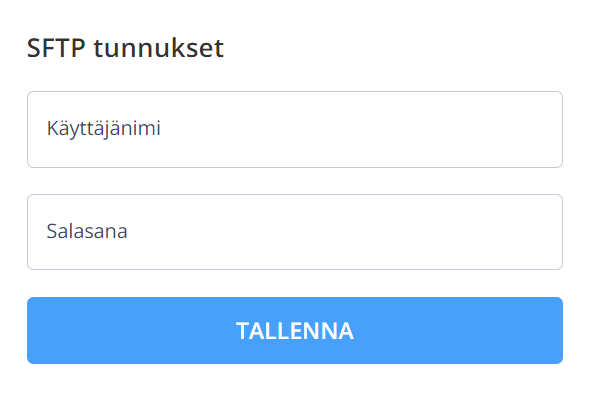Select the first field of SFTP credentials form

click(x=295, y=129)
